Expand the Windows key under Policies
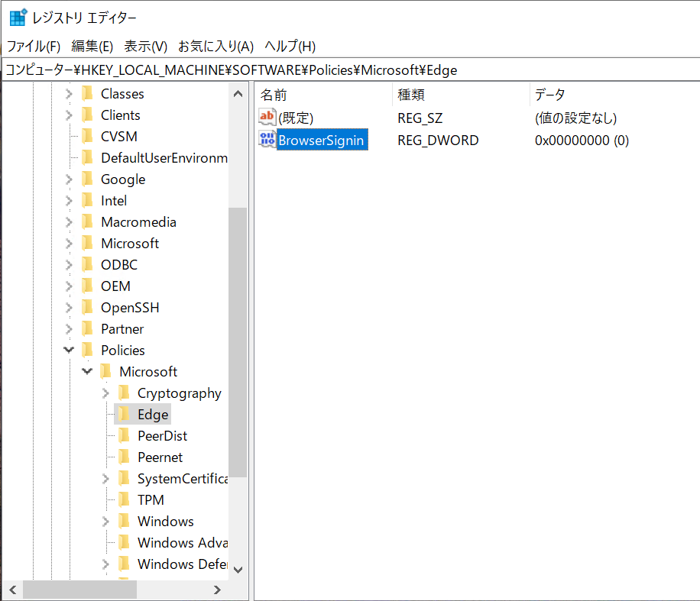The height and width of the screenshot is (601, 700). [x=105, y=521]
